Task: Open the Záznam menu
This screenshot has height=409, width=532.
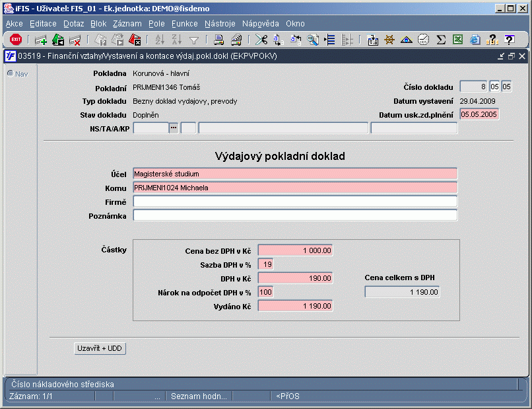Action: tap(127, 23)
